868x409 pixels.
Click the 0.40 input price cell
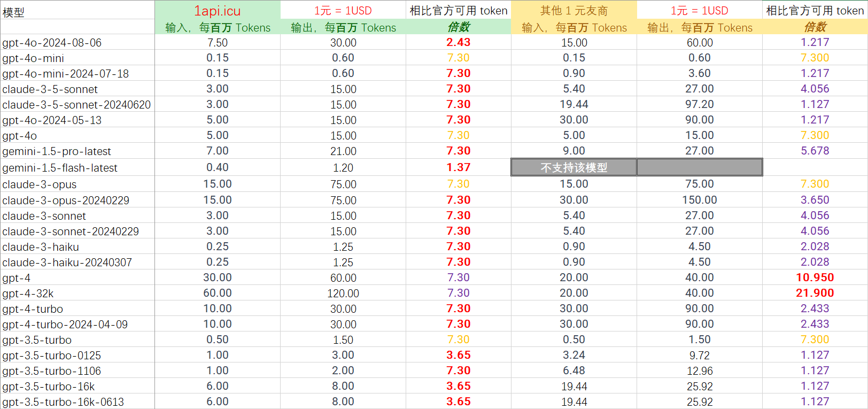218,167
